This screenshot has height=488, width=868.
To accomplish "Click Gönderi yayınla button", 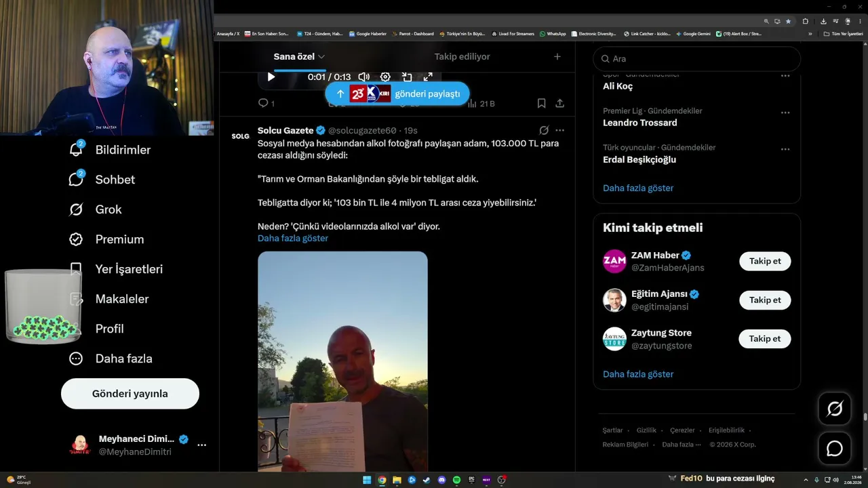I will (130, 394).
